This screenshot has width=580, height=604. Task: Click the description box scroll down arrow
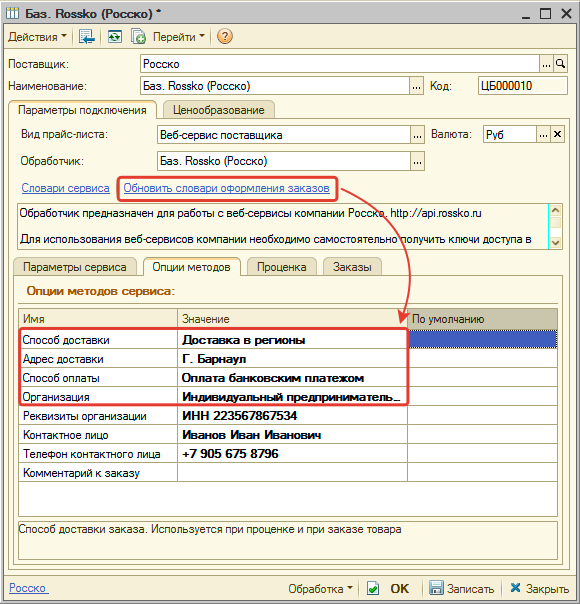click(555, 242)
